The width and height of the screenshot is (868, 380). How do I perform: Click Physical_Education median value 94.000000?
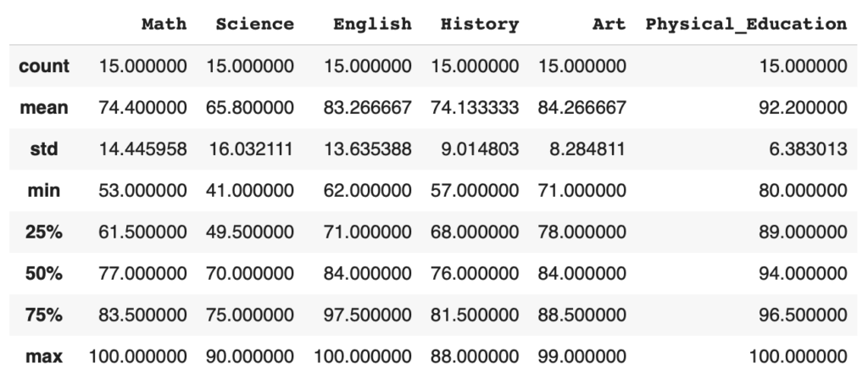801,274
